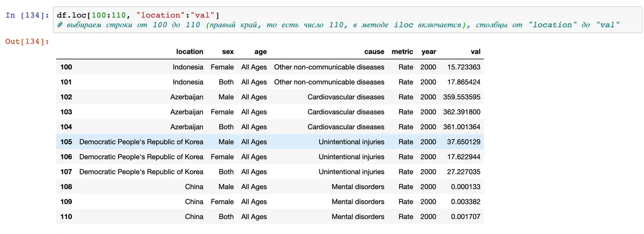Click the value 359.553595 cell
The width and height of the screenshot is (644, 234).
click(461, 97)
